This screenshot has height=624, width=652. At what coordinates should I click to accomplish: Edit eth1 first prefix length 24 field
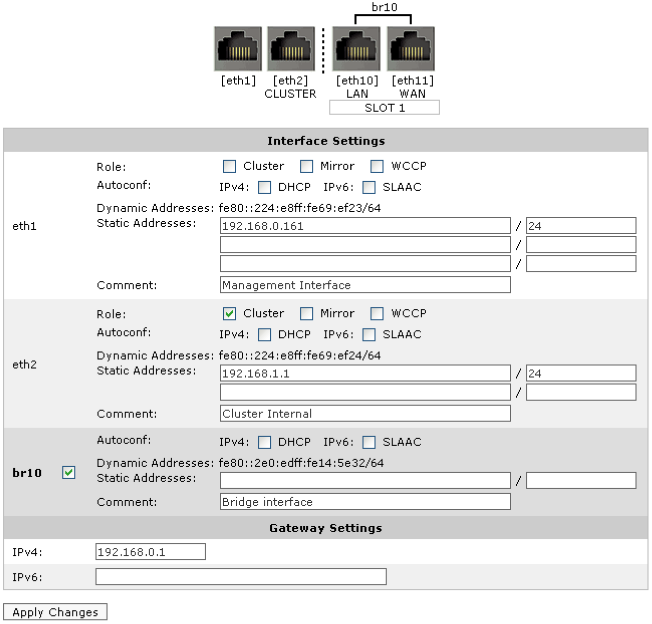tap(581, 226)
